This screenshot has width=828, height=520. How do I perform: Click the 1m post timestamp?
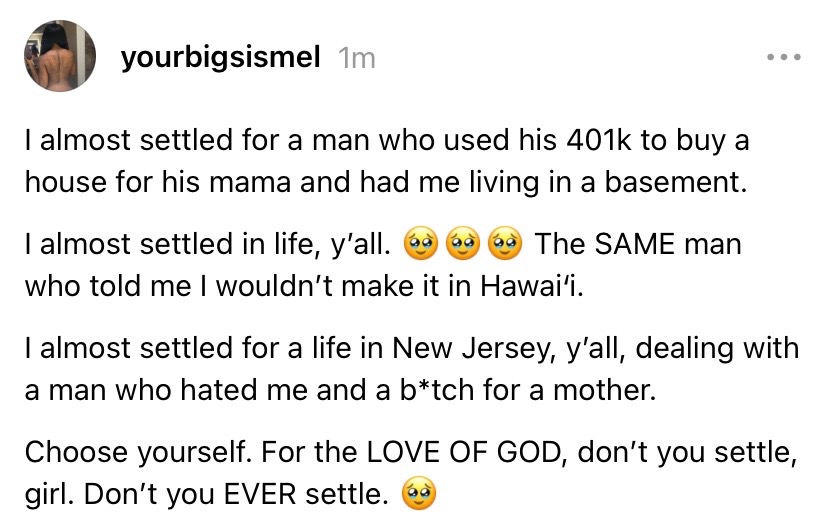[357, 58]
